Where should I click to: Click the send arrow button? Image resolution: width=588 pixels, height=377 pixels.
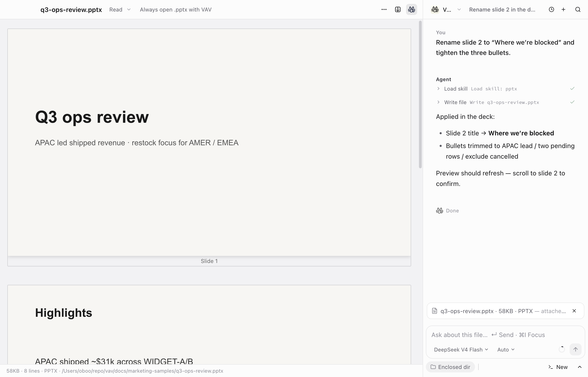575,349
